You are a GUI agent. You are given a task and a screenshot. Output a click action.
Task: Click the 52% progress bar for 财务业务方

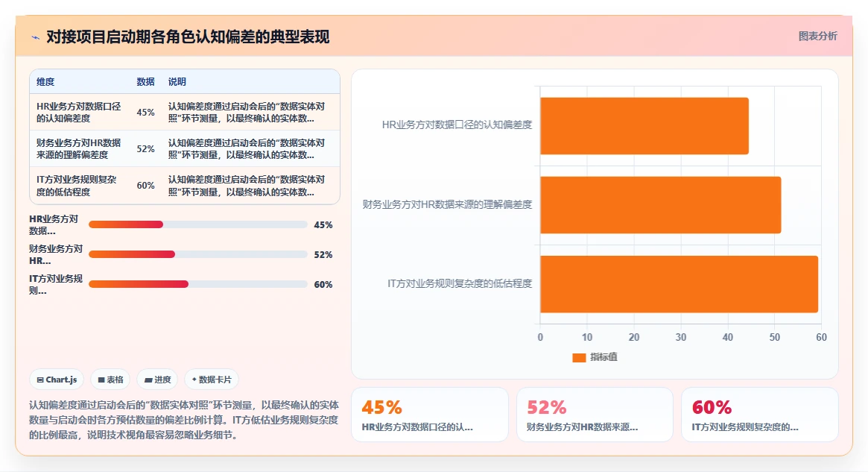(197, 254)
